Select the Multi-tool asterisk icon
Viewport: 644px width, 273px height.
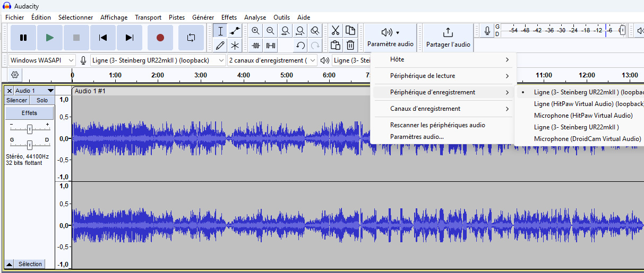[235, 45]
